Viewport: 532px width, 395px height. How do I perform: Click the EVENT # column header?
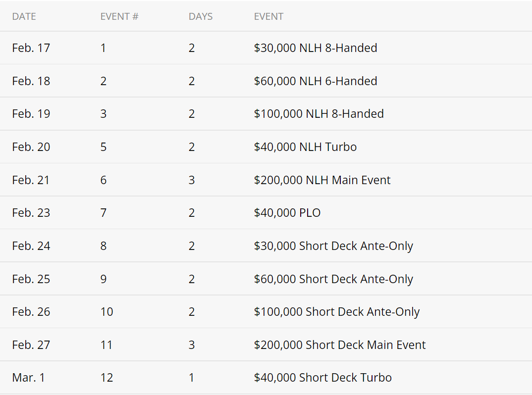pos(119,16)
